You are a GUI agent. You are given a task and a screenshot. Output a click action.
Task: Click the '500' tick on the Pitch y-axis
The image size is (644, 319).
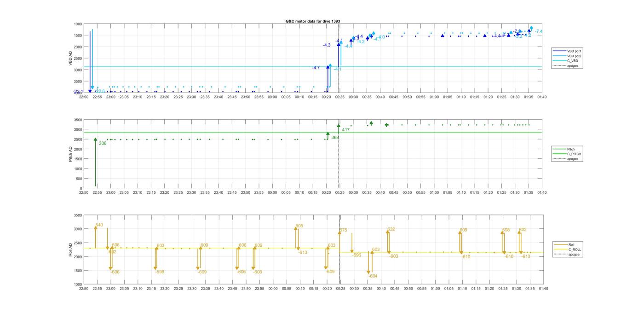point(79,179)
